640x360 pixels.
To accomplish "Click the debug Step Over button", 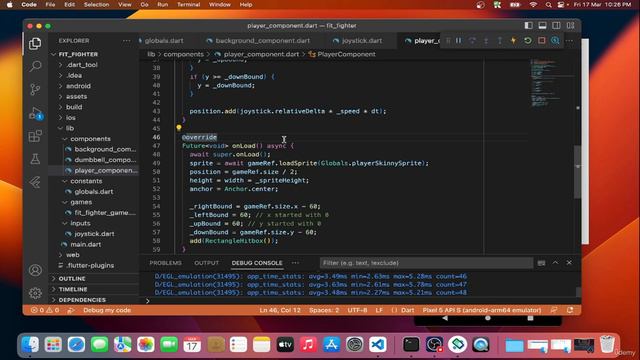I will point(472,40).
